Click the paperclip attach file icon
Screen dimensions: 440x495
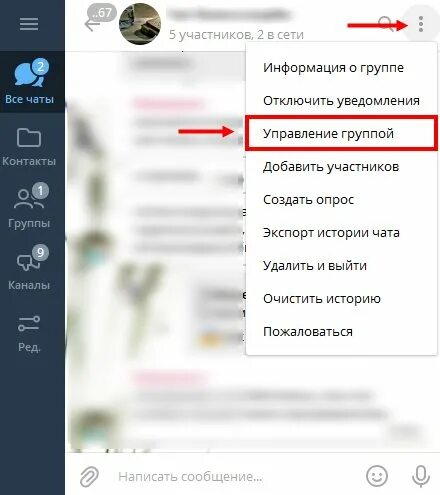tap(89, 476)
